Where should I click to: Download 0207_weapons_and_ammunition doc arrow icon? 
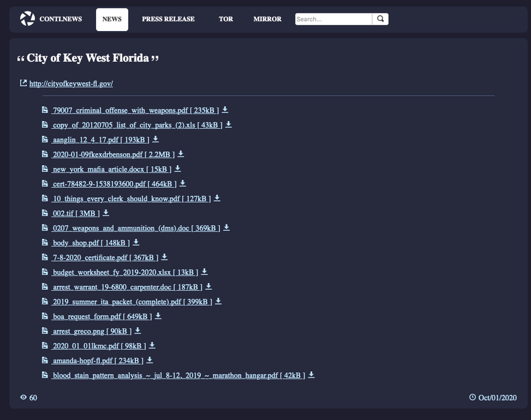pos(226,227)
